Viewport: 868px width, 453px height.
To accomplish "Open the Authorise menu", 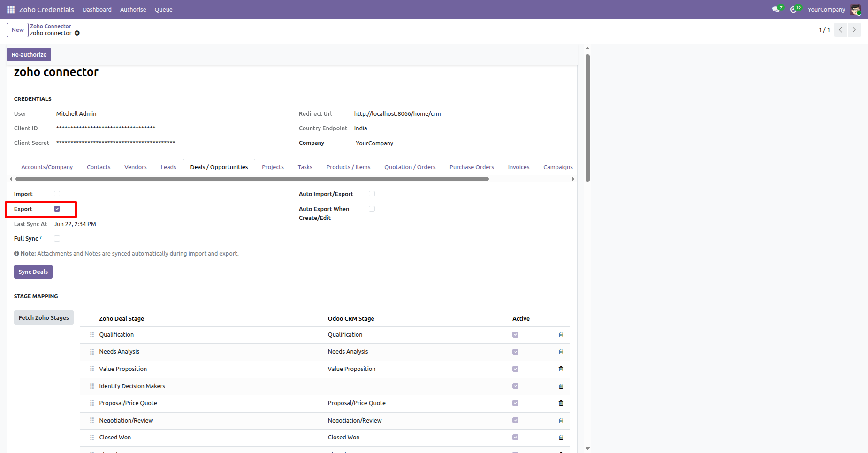I will (x=133, y=9).
